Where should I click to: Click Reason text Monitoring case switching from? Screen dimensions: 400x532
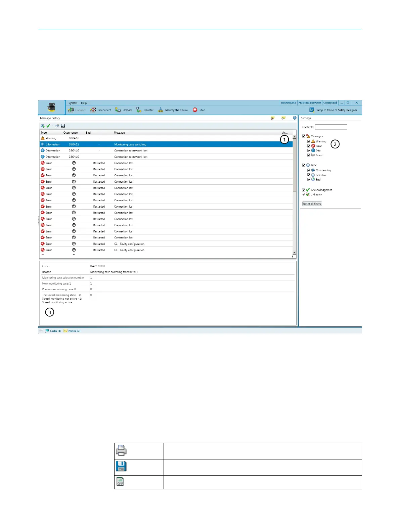[x=114, y=272]
